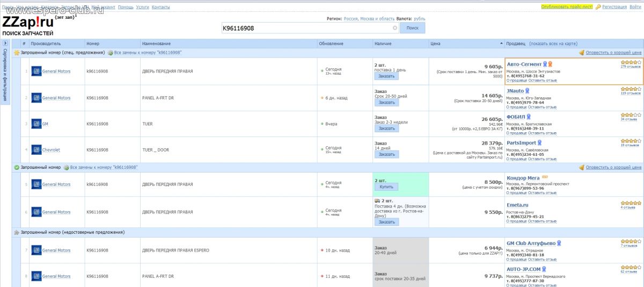
Task: Click the blue ribbon badge next to Авто-Сегмент
Action: tap(545, 64)
